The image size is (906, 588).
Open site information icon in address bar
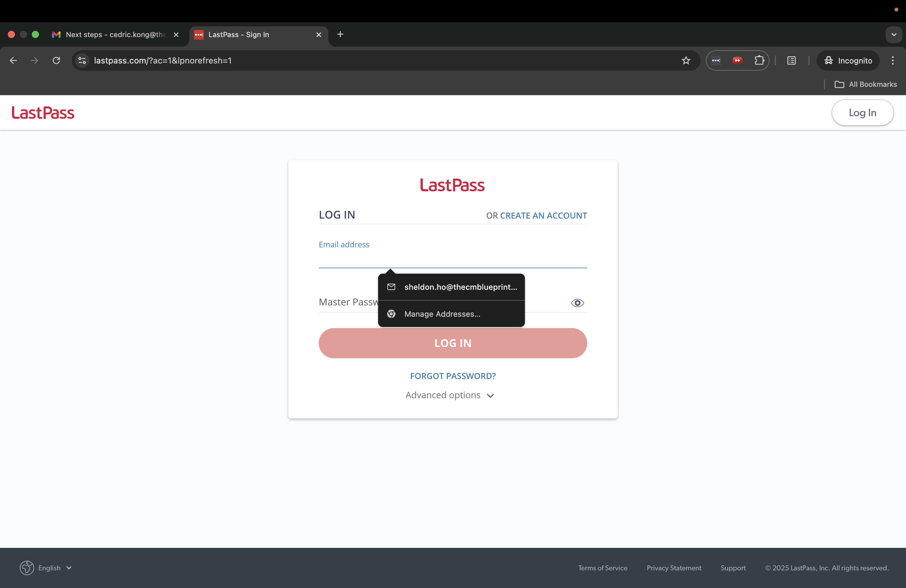[82, 60]
